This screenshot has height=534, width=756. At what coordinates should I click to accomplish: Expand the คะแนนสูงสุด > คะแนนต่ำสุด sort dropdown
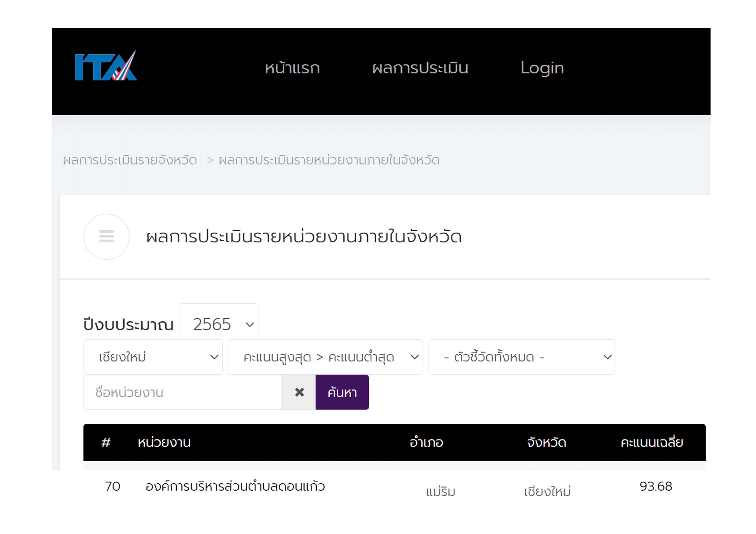pos(325,357)
